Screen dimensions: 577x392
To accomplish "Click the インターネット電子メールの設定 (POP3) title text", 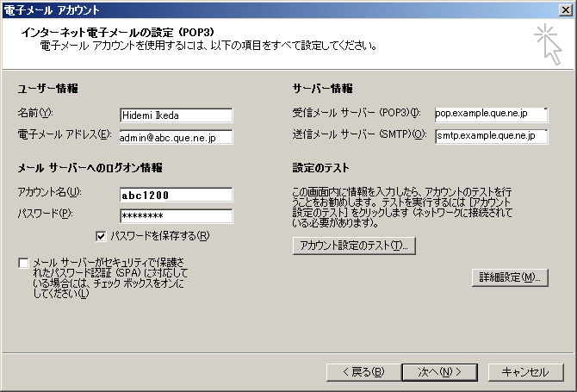I will click(x=118, y=33).
